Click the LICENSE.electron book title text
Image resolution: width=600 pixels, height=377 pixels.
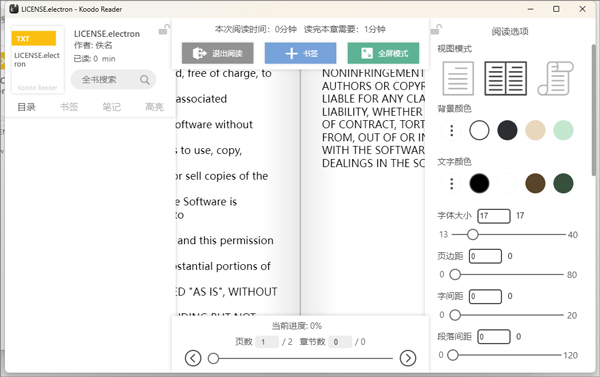click(107, 34)
